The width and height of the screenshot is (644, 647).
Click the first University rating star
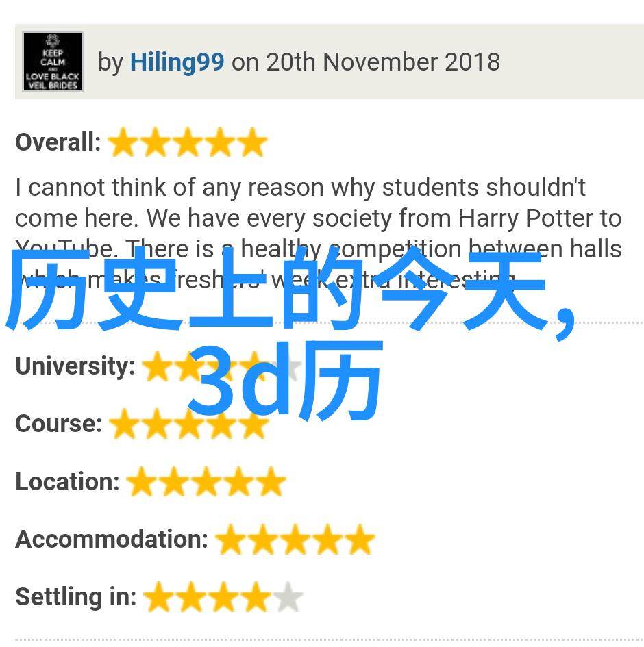[158, 366]
